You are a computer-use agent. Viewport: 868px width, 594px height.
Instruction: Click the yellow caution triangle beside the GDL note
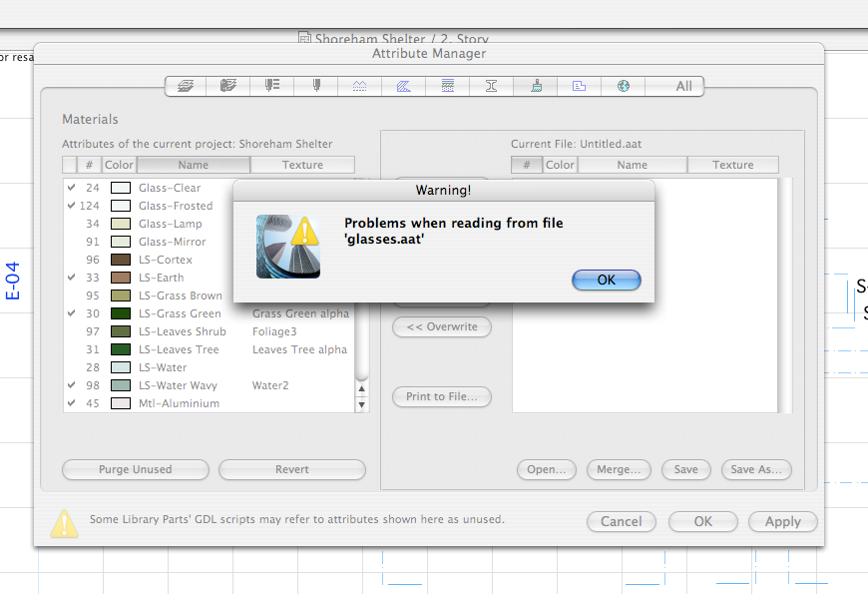click(64, 523)
